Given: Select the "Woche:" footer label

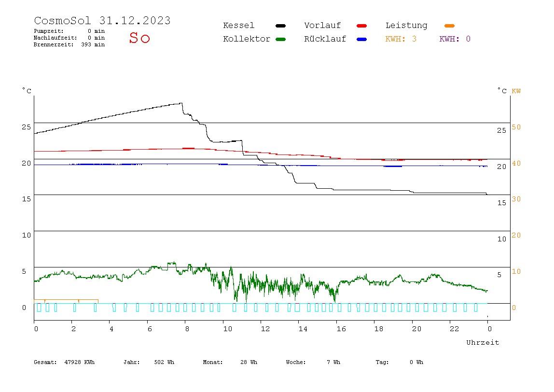Looking at the screenshot, I should point(296,362).
